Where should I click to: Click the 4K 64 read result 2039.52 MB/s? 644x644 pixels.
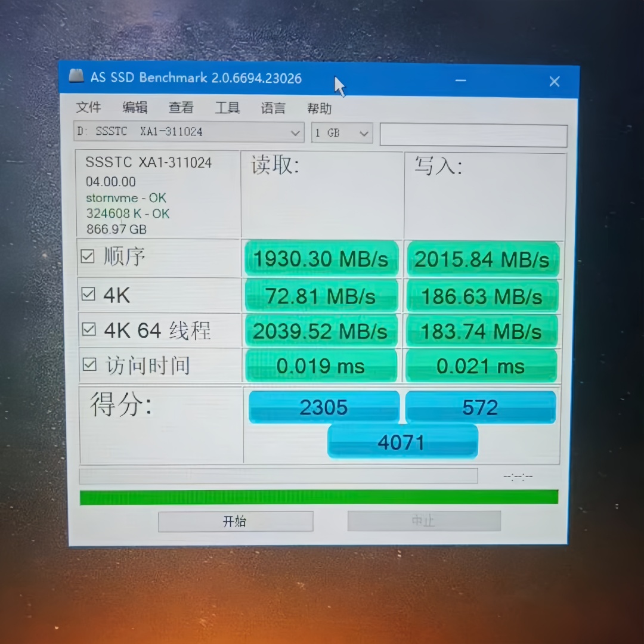321,331
